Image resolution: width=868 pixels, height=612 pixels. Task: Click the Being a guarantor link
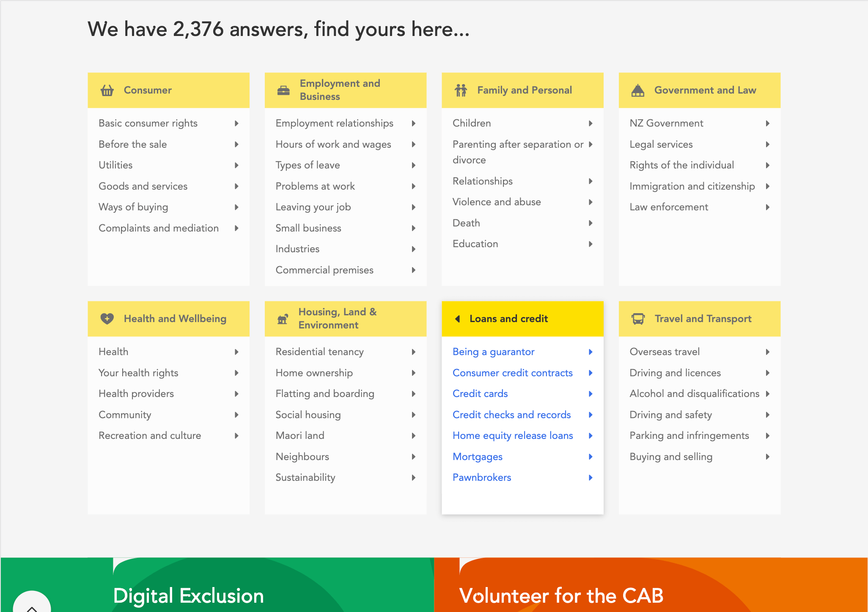(493, 352)
